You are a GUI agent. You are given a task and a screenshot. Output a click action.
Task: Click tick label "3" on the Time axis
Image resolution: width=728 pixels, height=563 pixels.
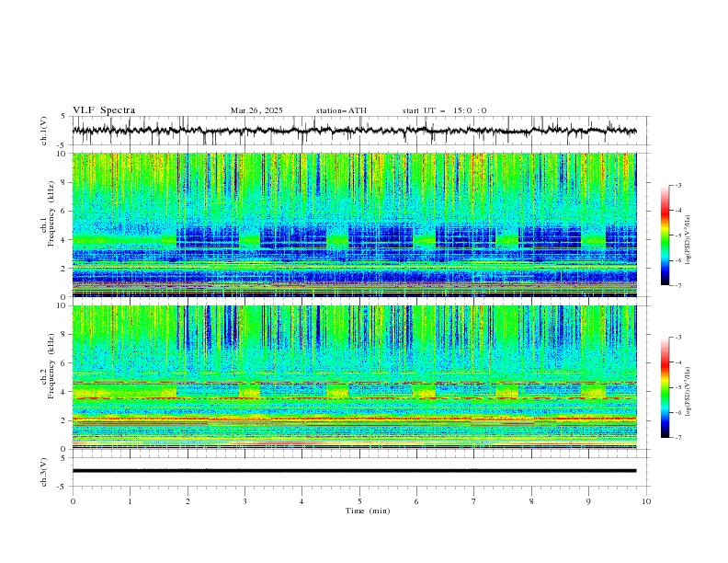[x=245, y=501]
